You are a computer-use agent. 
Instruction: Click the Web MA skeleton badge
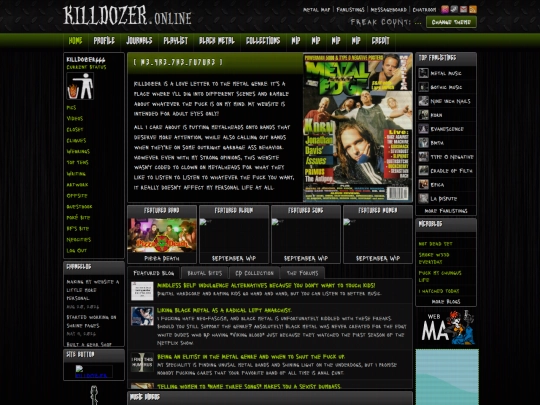(x=448, y=328)
